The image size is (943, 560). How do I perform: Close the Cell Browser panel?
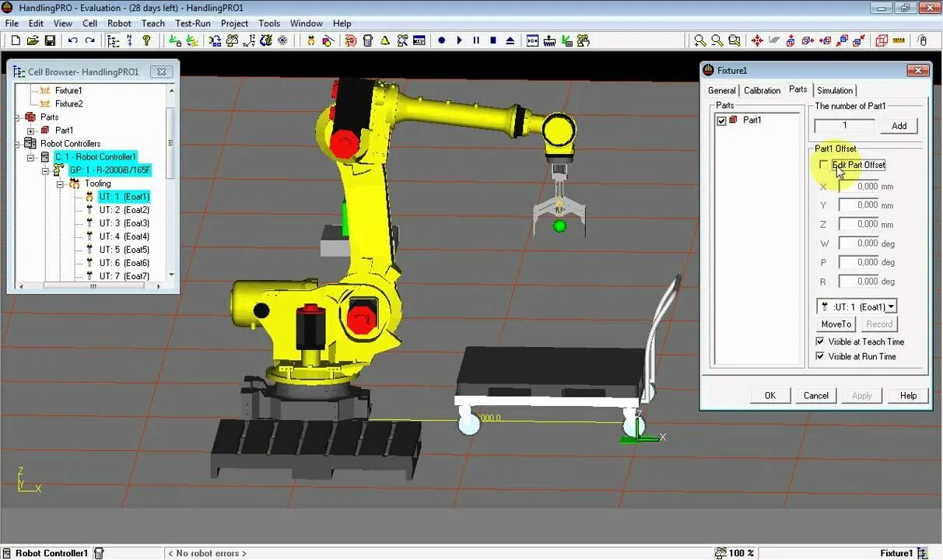162,72
